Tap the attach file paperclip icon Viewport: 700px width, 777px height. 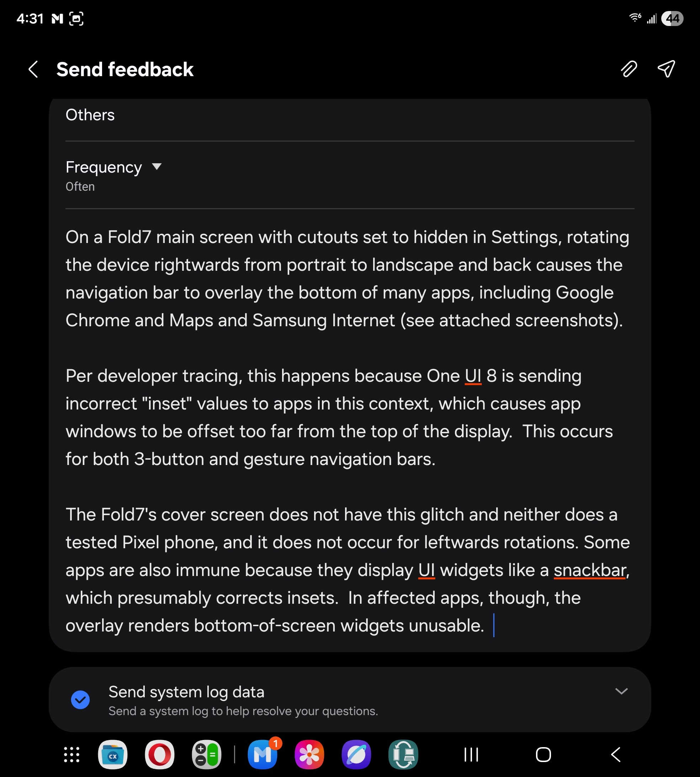[629, 69]
